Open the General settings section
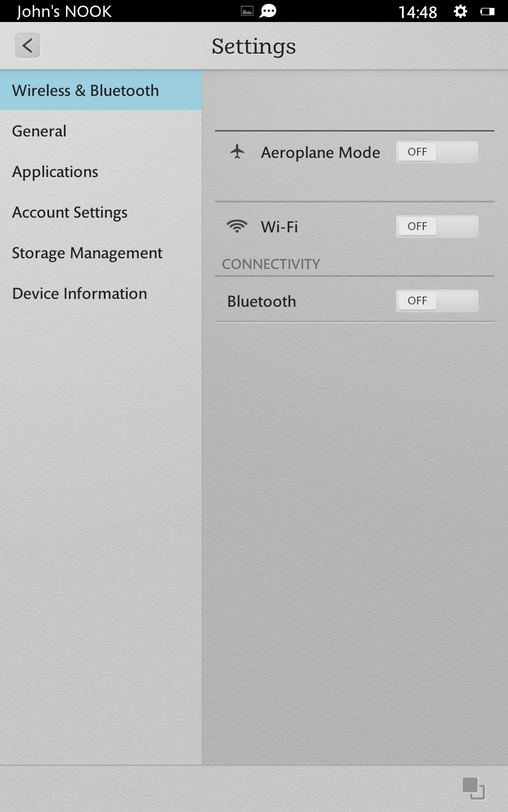The image size is (508, 812). [x=40, y=131]
